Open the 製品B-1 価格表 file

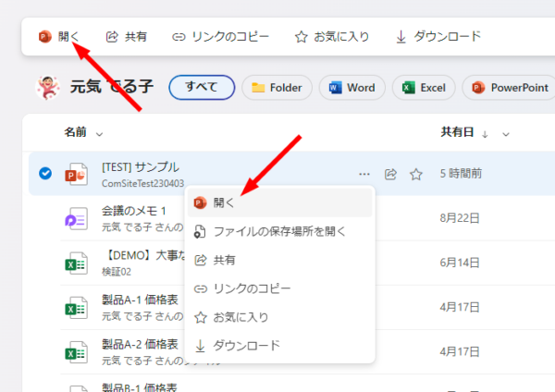point(139,387)
